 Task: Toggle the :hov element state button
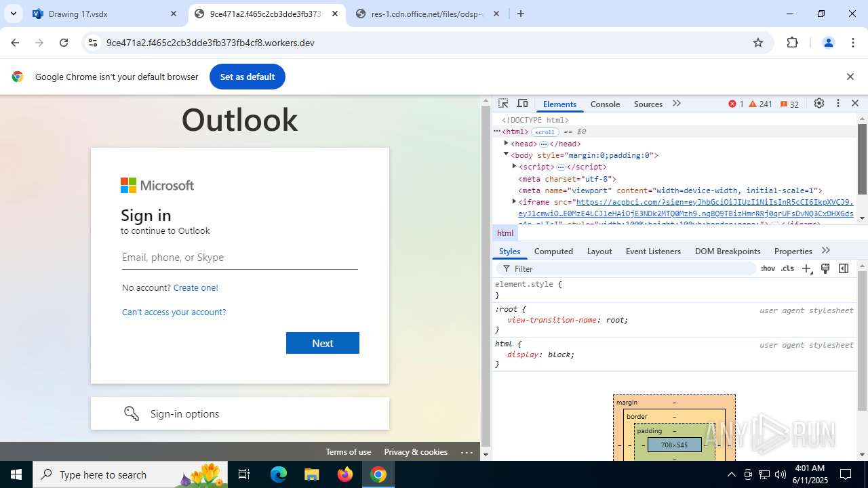click(768, 268)
